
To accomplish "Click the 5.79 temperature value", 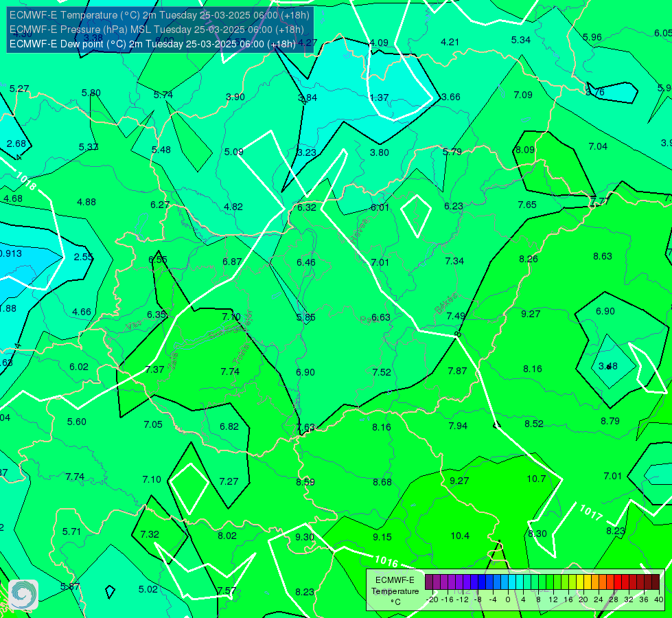I will (x=452, y=152).
